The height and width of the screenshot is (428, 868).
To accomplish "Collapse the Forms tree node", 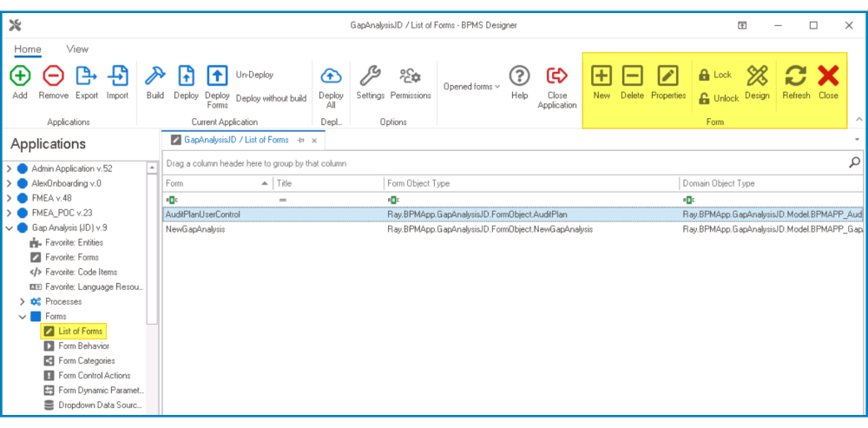I will tap(23, 317).
